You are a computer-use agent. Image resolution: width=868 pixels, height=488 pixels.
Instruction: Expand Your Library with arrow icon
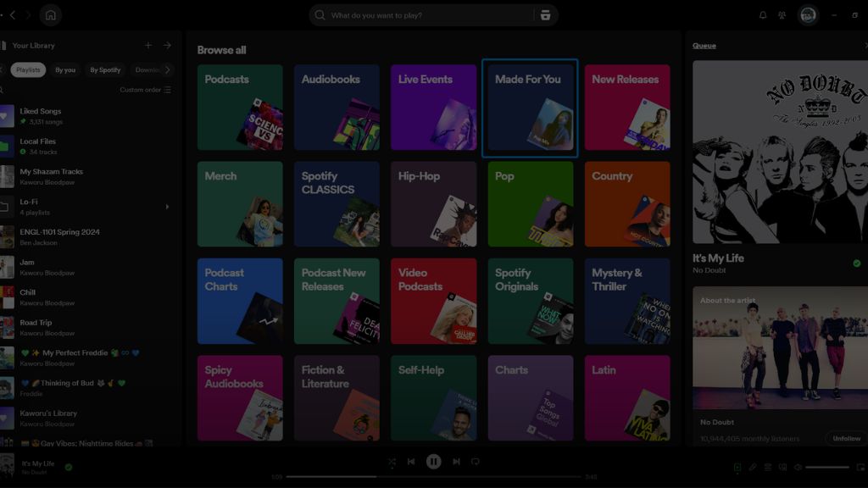tap(167, 46)
